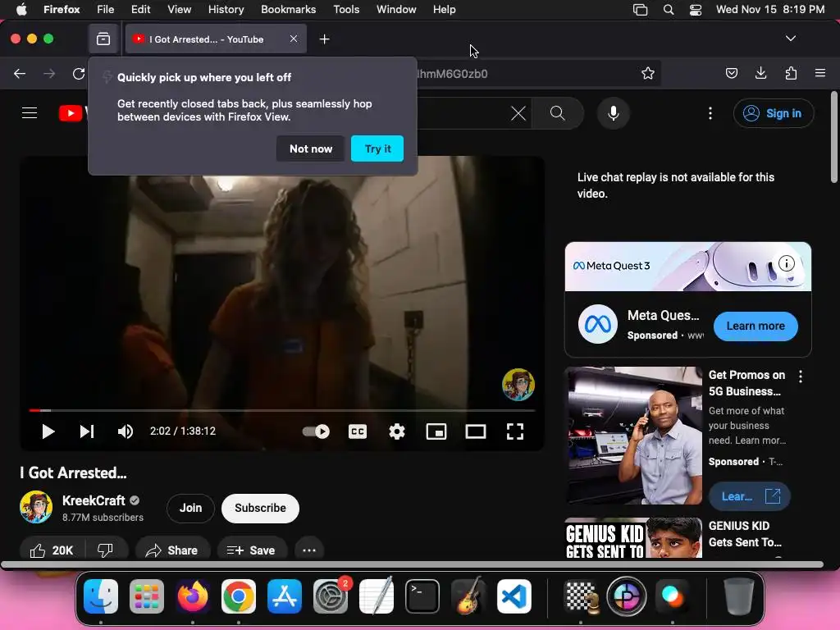
Task: Play the video
Action: click(x=48, y=431)
